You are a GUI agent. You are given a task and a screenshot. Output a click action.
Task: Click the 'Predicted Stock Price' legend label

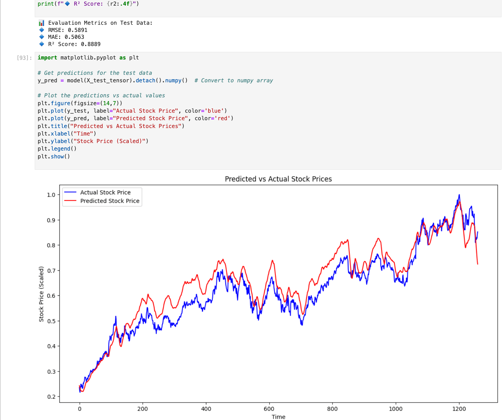[110, 201]
